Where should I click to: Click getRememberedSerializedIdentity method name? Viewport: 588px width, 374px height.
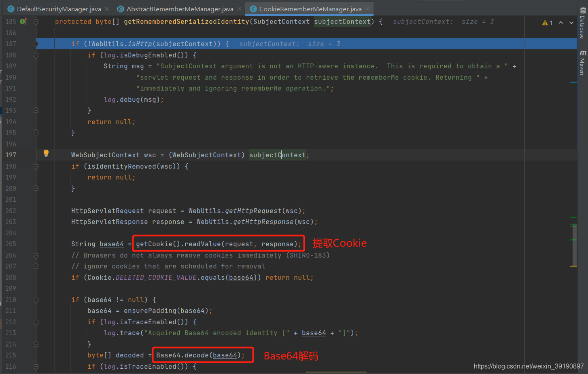187,21
